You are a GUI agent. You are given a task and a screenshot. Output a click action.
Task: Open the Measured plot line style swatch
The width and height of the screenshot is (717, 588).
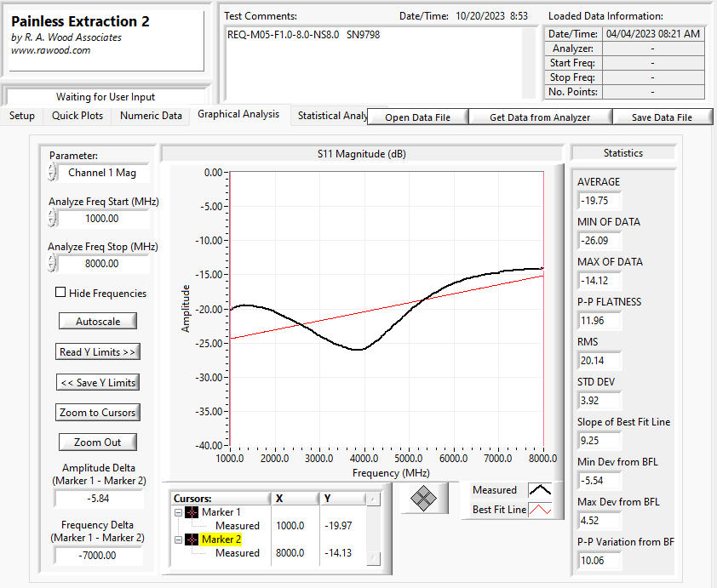540,490
